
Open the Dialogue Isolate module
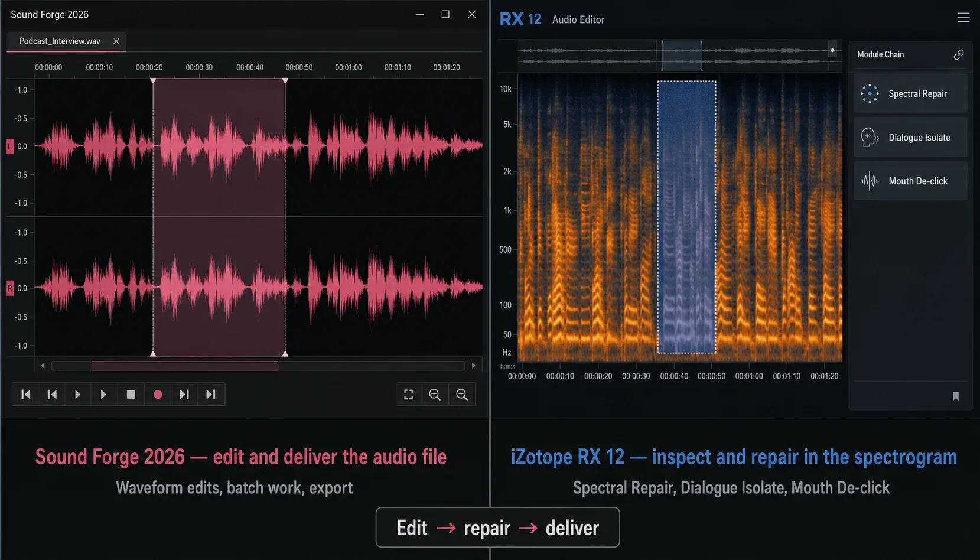coord(910,137)
